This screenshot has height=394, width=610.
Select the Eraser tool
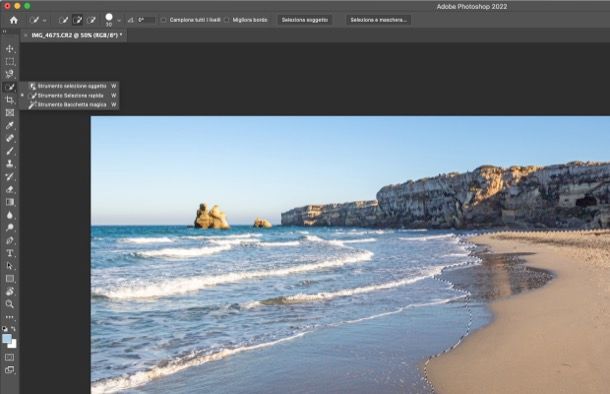(x=10, y=189)
